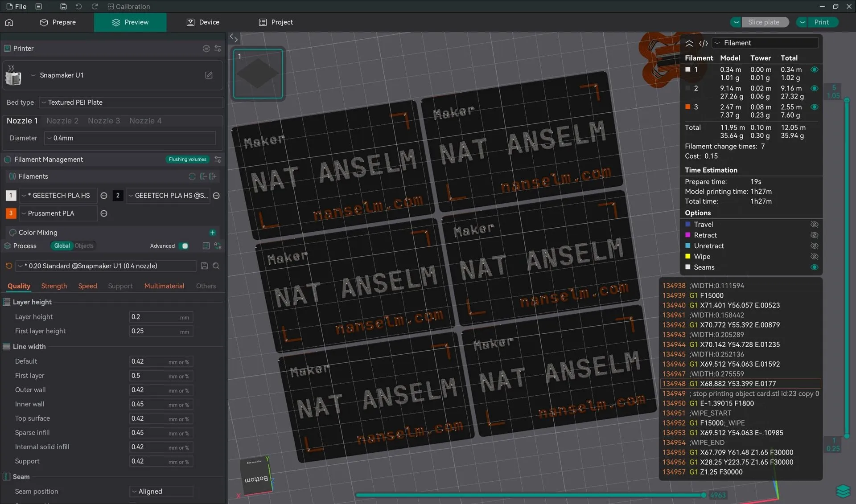This screenshot has width=856, height=504.
Task: Open the Strength settings tab
Action: tap(54, 286)
